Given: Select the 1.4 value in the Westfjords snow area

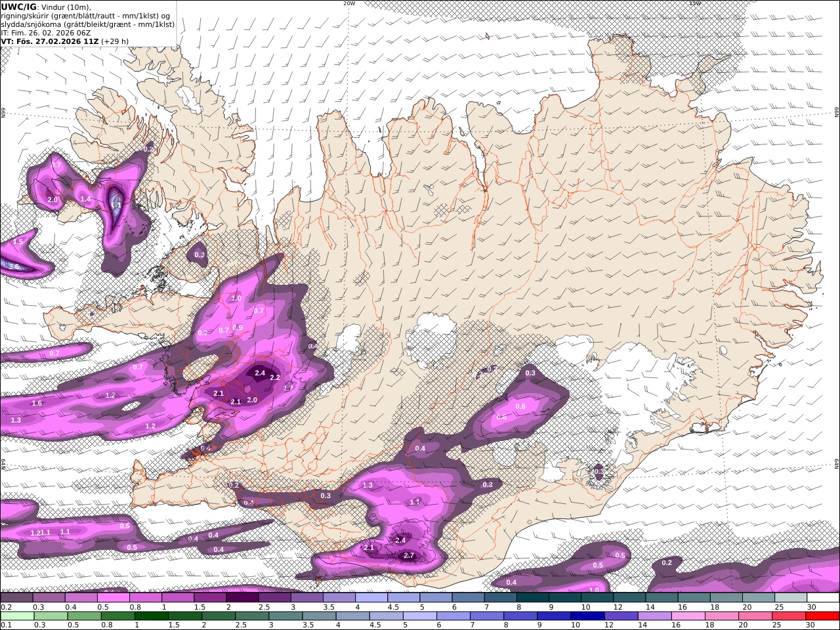Looking at the screenshot, I should [x=85, y=199].
